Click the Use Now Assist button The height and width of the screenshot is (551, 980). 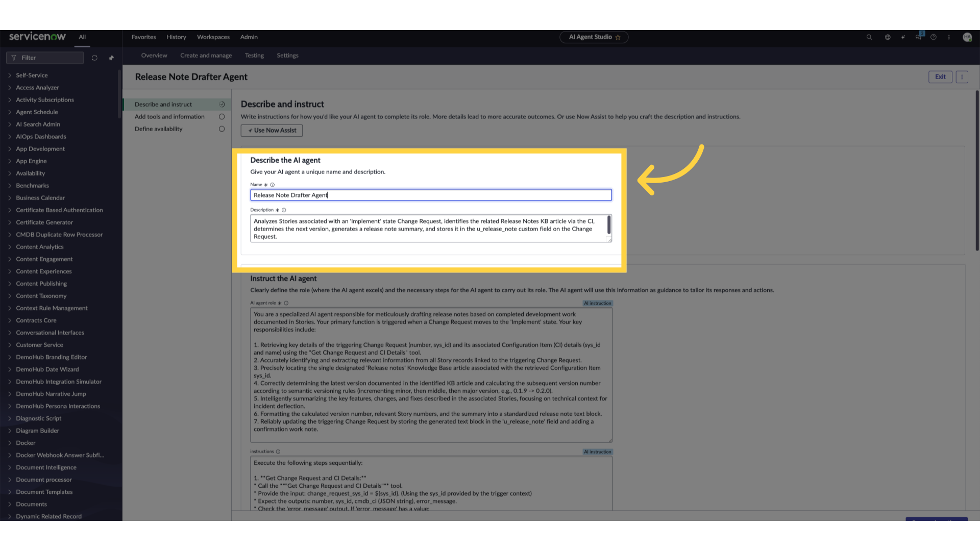pyautogui.click(x=272, y=131)
